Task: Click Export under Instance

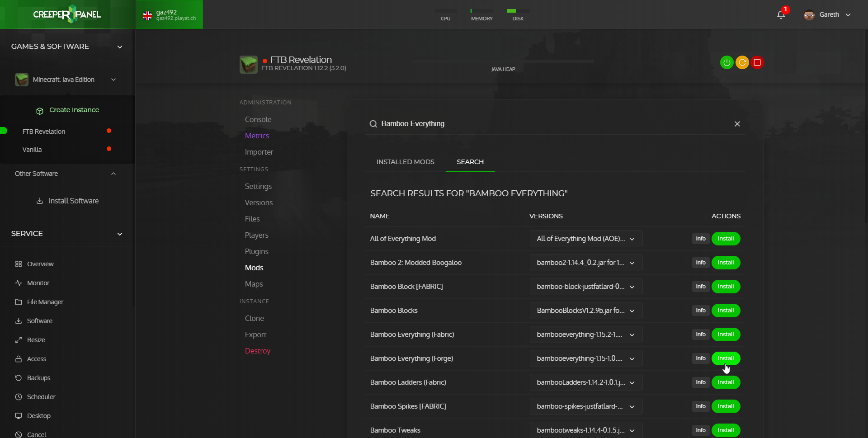Action: (255, 334)
